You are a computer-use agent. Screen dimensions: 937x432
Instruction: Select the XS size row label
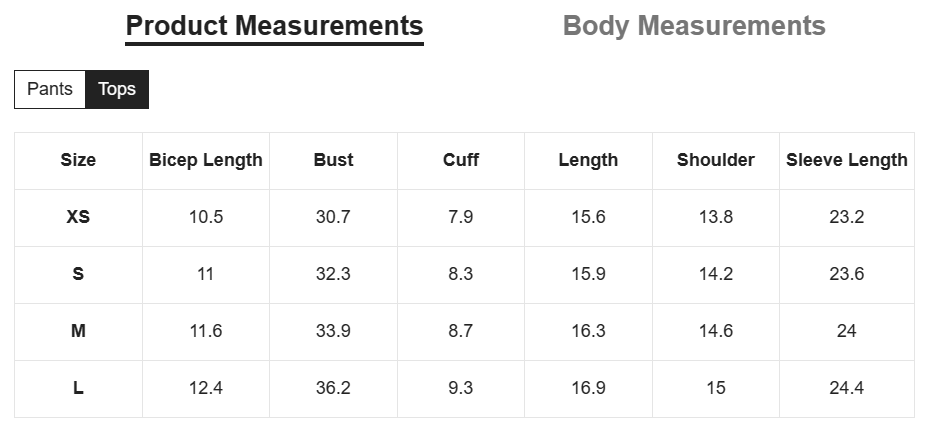coord(78,217)
